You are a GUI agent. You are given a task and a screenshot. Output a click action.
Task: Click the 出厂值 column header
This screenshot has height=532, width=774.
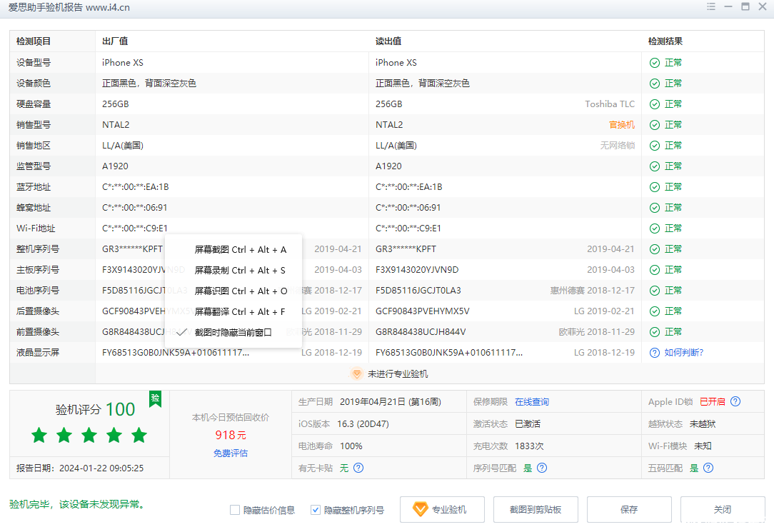point(115,41)
